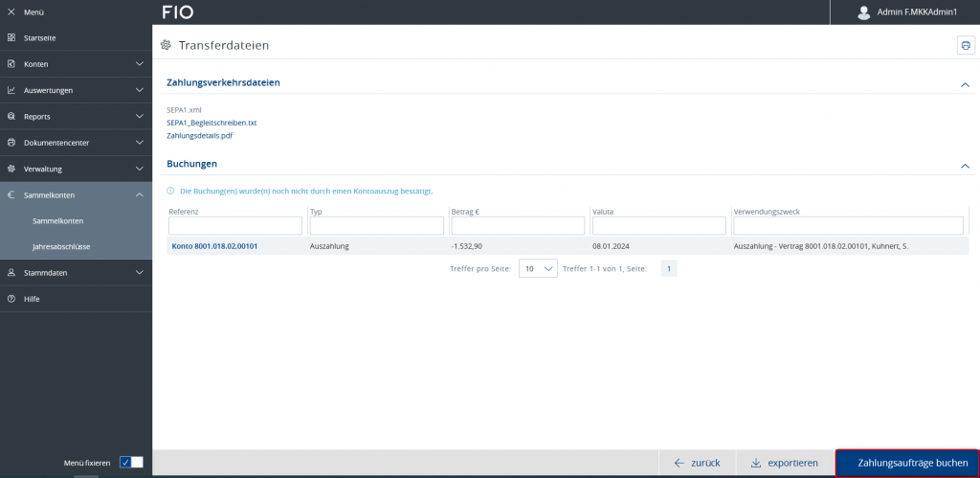Viewport: 980px width, 478px height.
Task: Click the Hilfe question mark icon
Action: (x=11, y=299)
